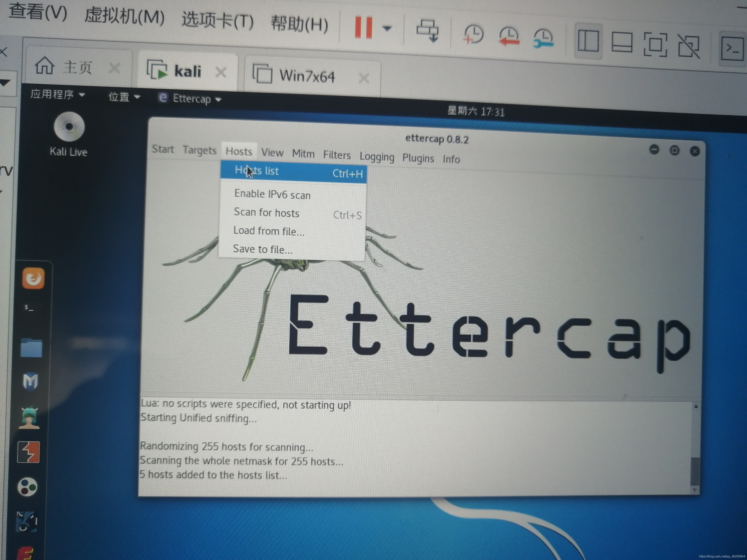This screenshot has height=560, width=747.
Task: Open the Plugins menu in ettercap
Action: tap(418, 158)
